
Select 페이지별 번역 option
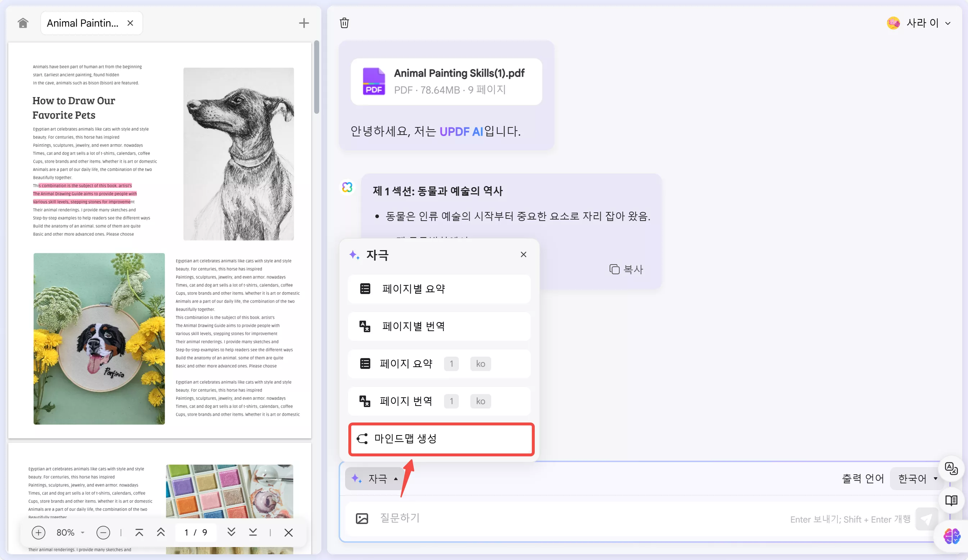click(x=439, y=326)
